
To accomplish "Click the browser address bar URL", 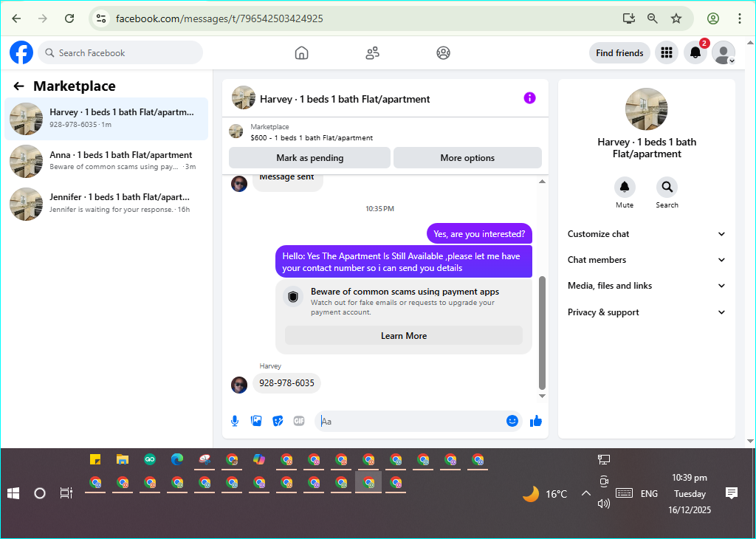I will tap(219, 18).
